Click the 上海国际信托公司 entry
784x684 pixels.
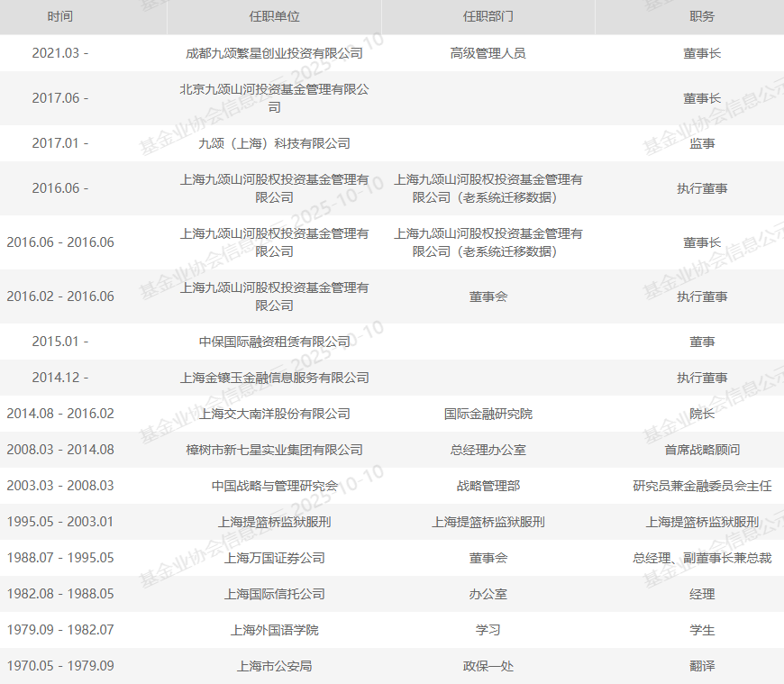pos(274,594)
